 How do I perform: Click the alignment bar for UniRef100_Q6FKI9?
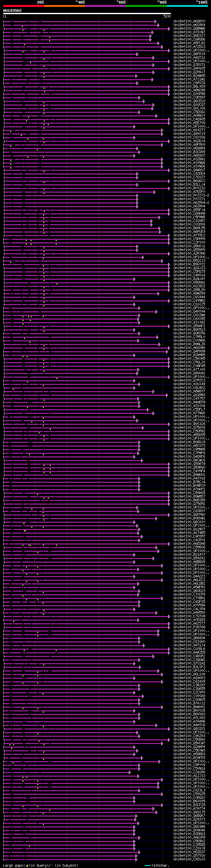click(71, 54)
